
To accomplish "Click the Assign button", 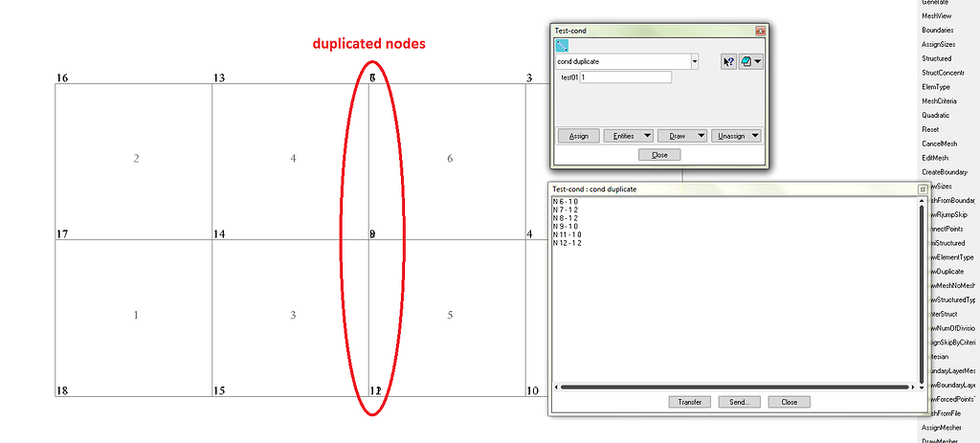I will [x=578, y=136].
